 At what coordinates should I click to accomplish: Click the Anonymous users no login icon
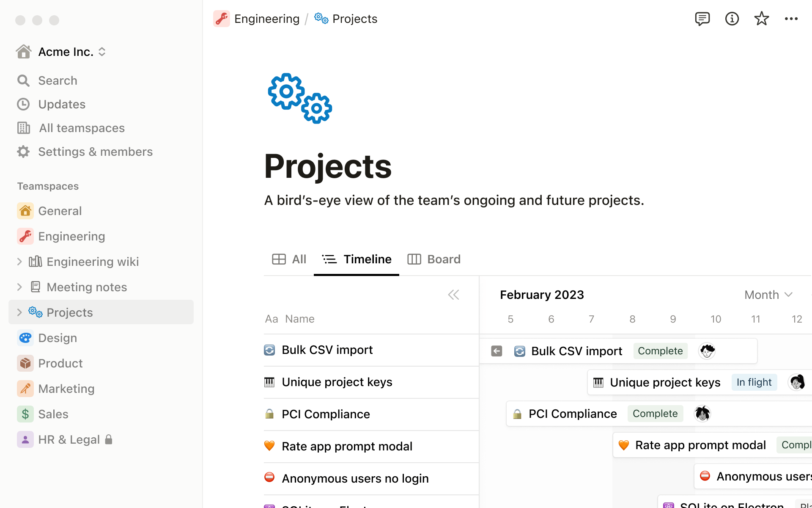point(269,478)
